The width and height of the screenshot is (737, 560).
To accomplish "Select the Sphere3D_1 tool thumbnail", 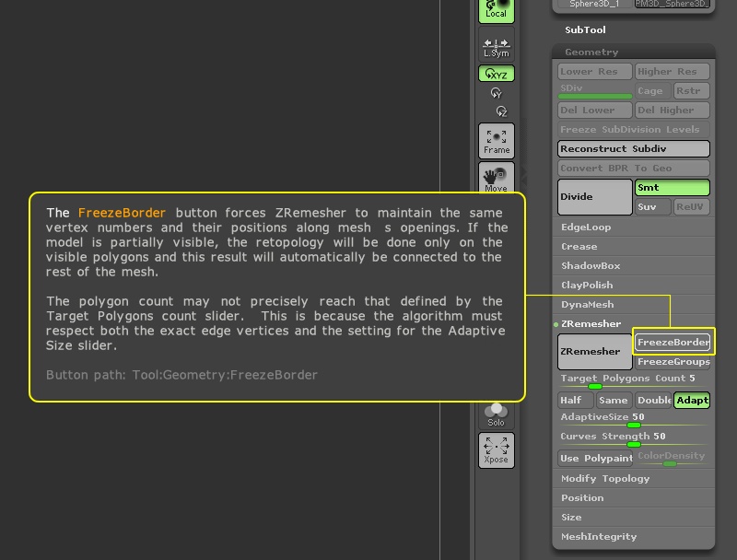I will point(594,4).
